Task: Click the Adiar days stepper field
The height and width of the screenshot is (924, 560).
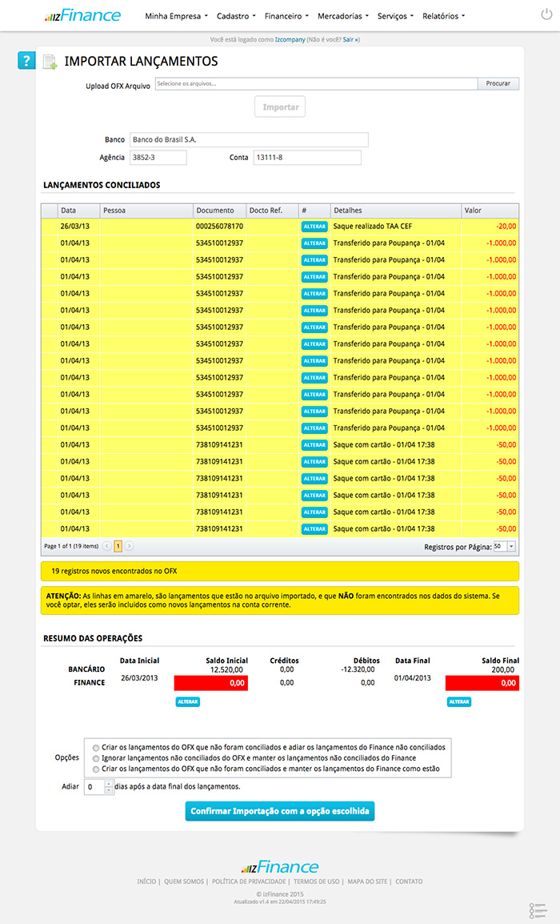Action: pos(98,787)
